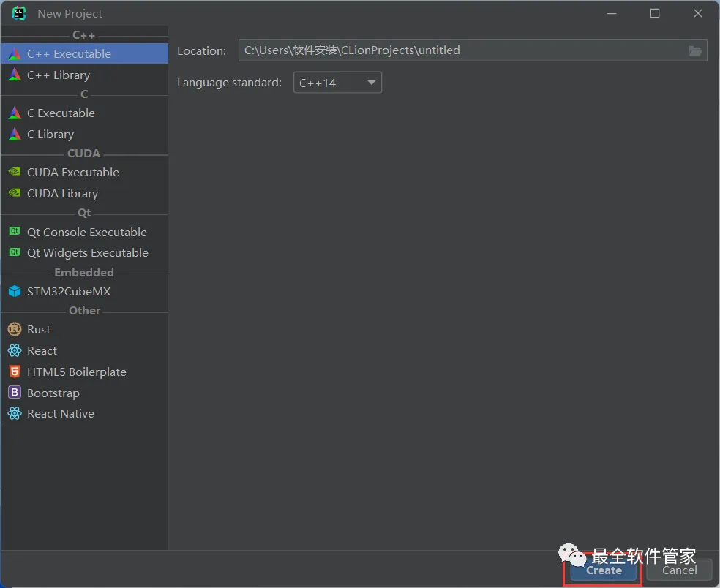Maximize the New Project window
The width and height of the screenshot is (720, 588).
click(655, 13)
